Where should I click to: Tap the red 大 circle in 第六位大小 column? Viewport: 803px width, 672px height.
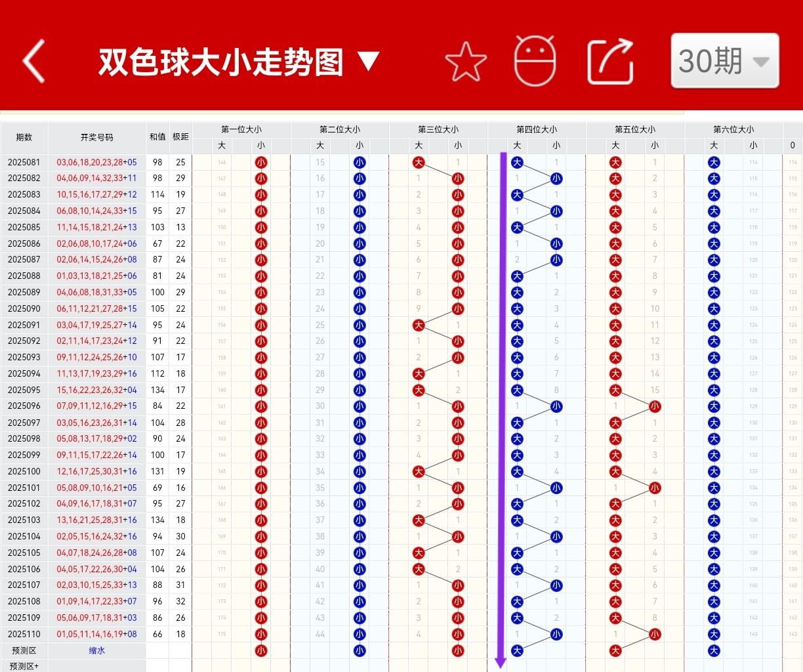714,162
